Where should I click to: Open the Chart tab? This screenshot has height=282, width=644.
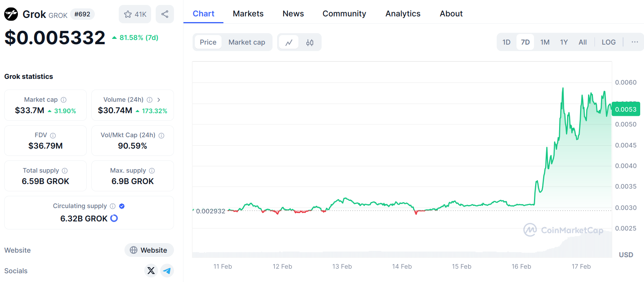click(x=204, y=14)
